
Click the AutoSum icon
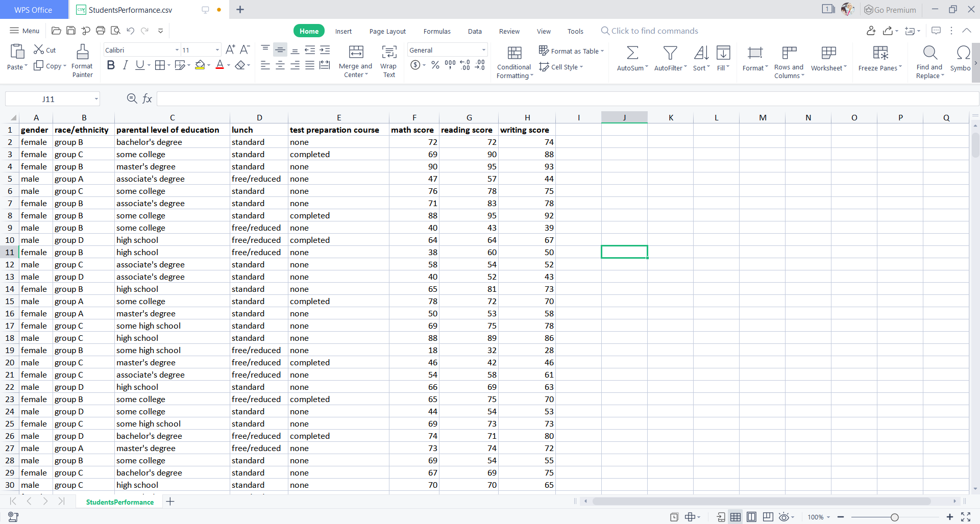click(x=631, y=57)
